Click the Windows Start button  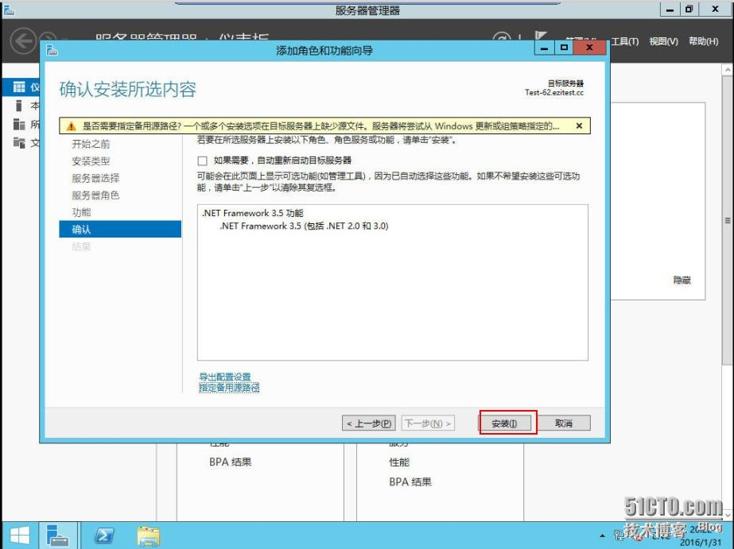pos(16,534)
